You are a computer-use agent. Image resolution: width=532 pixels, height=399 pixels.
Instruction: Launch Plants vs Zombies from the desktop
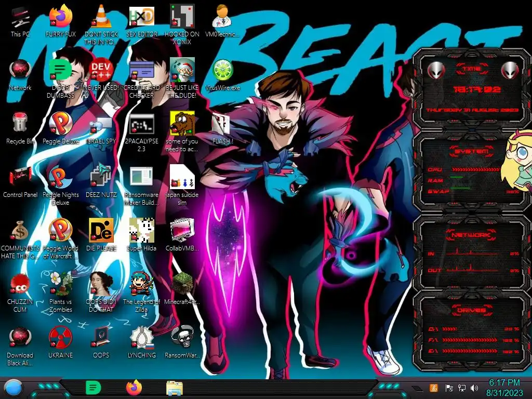pyautogui.click(x=60, y=283)
